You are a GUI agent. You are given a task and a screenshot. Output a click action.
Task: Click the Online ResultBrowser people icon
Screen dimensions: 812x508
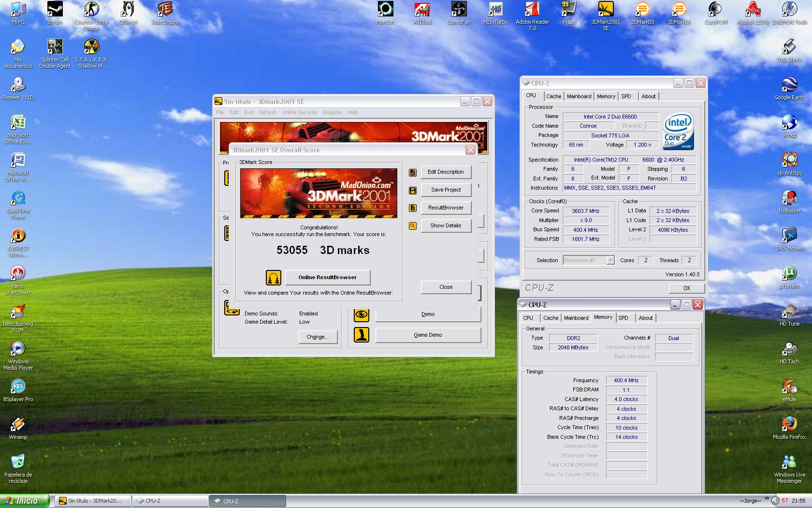[x=274, y=277]
